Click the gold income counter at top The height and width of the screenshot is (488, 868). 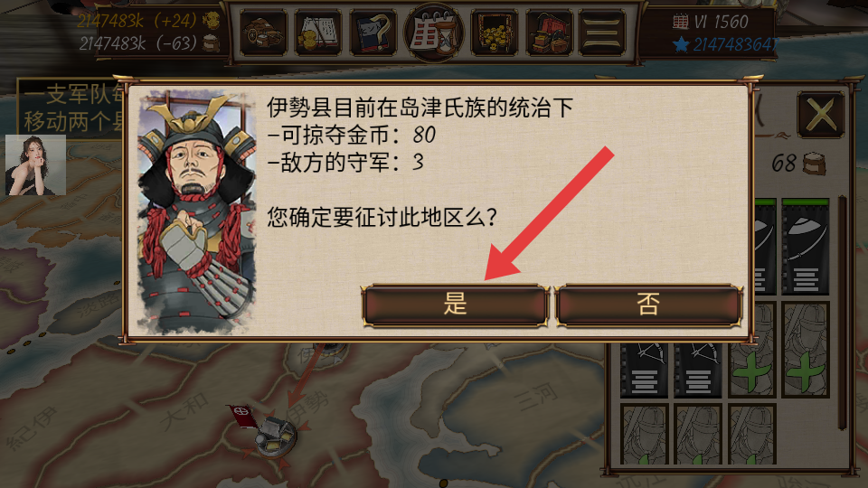pos(147,21)
